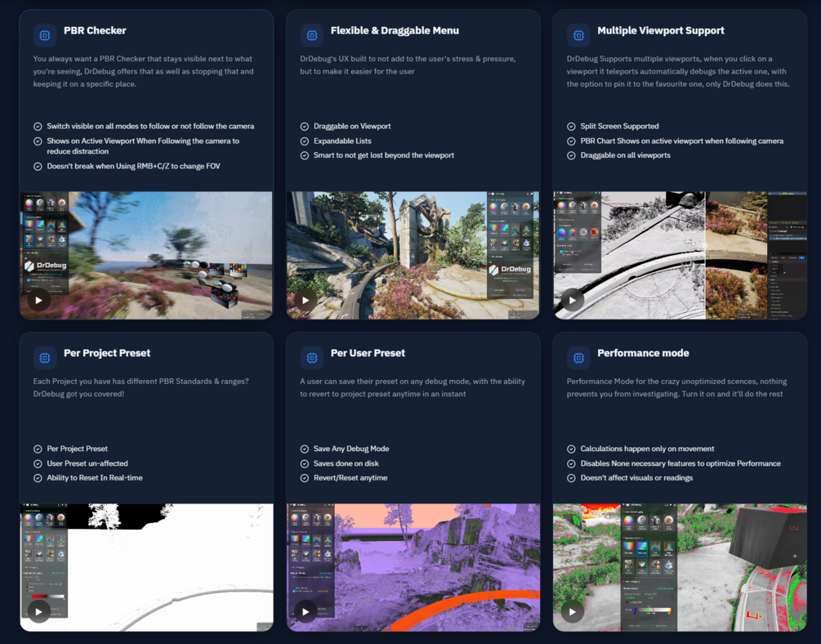821x644 pixels.
Task: Click the Multiple Viewport Support heading
Action: (661, 30)
